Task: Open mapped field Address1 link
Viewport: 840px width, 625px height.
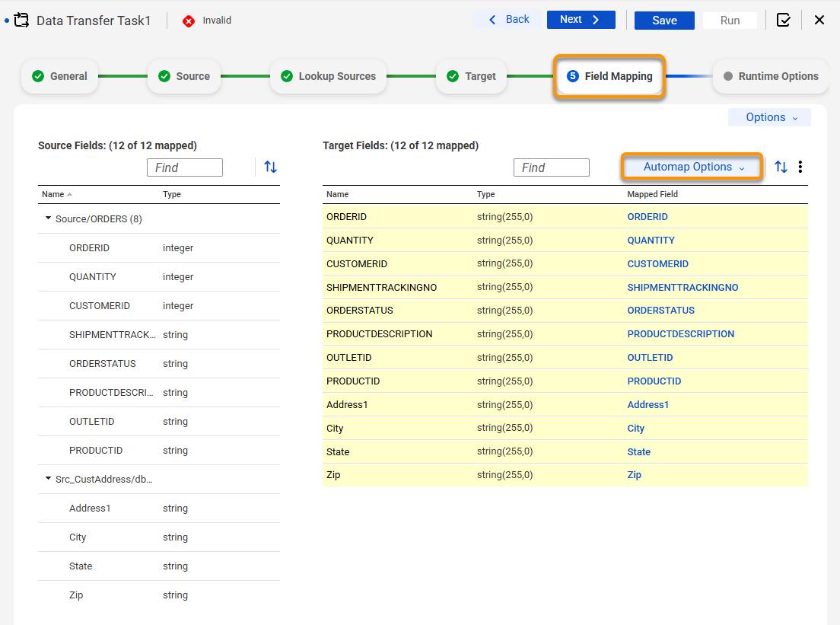Action: (647, 405)
